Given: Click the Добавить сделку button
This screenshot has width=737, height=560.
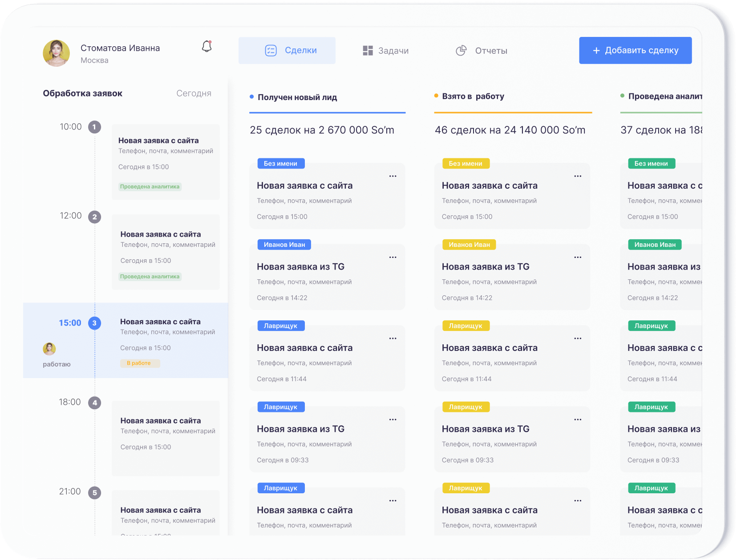Looking at the screenshot, I should (635, 50).
